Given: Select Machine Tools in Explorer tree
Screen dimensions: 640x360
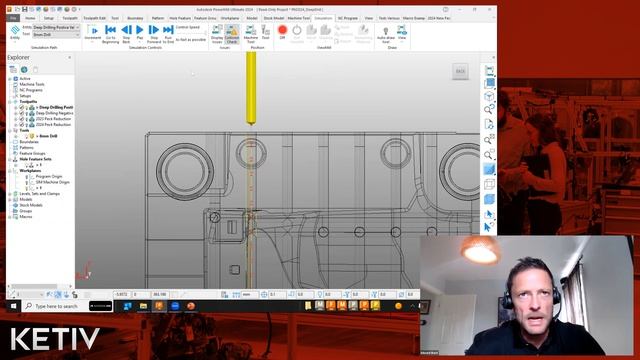Looking at the screenshot, I should pyautogui.click(x=32, y=84).
